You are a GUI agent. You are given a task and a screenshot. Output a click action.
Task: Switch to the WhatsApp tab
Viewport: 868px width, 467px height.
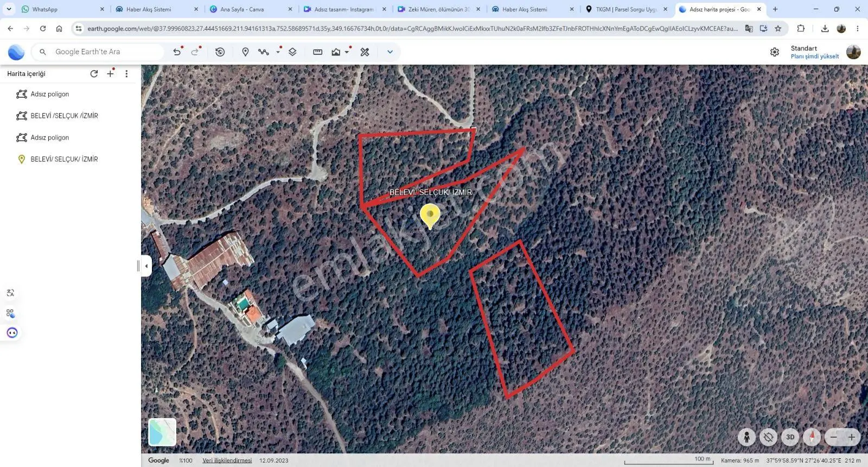[x=62, y=9]
